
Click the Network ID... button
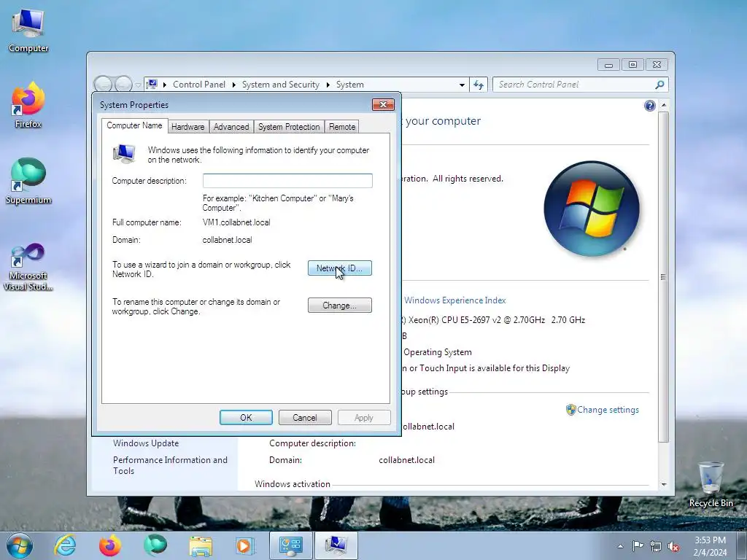340,268
